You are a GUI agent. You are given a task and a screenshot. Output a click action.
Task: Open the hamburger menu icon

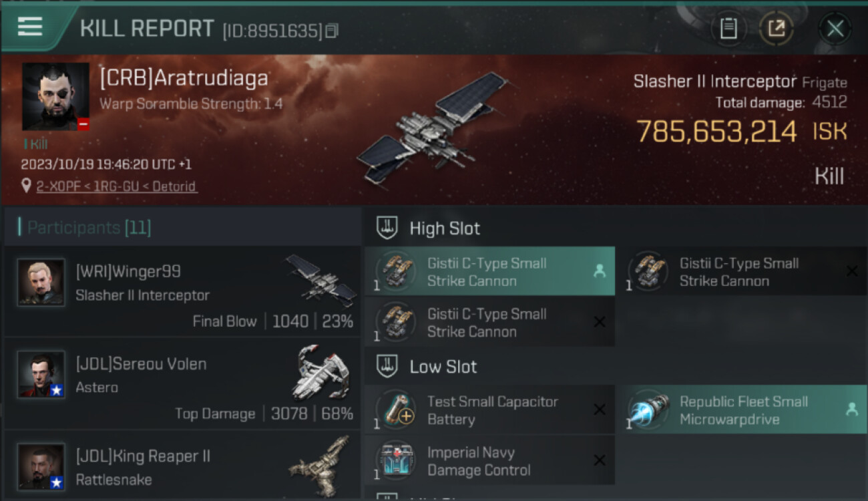click(30, 26)
